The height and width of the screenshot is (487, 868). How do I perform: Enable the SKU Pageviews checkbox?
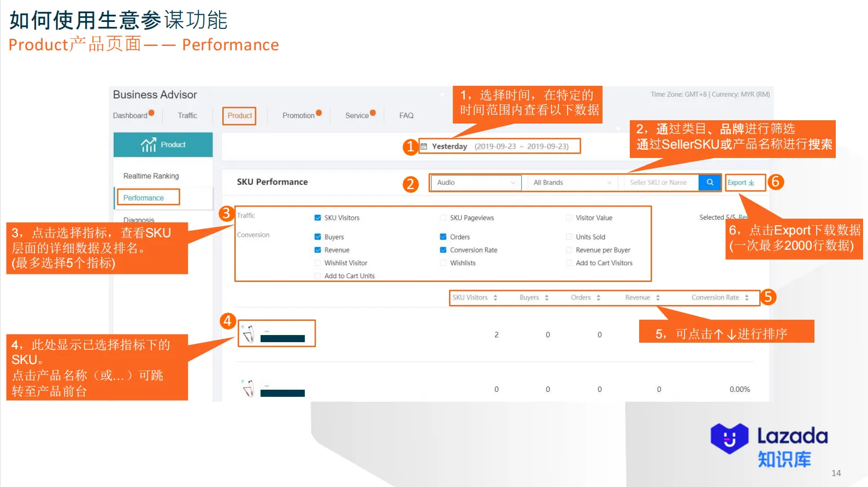[443, 218]
